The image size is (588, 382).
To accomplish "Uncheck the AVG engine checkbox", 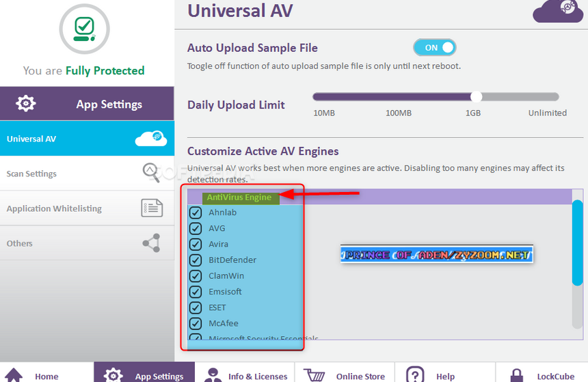I will (x=196, y=228).
